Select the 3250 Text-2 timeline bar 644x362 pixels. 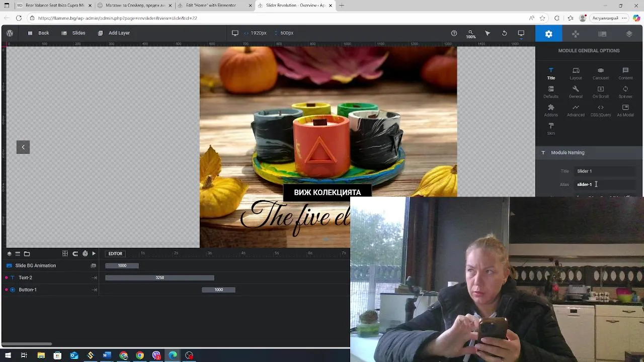pos(159,278)
